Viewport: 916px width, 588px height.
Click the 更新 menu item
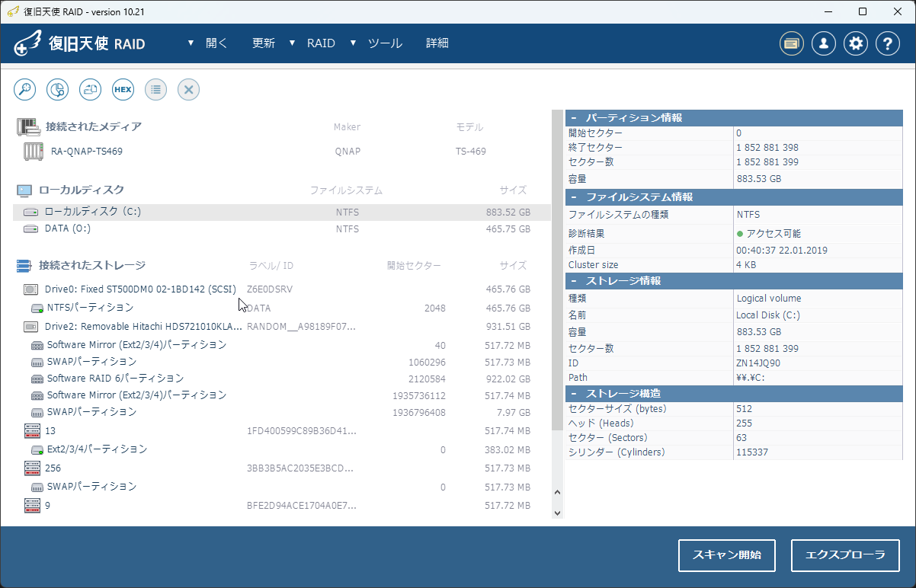[264, 43]
